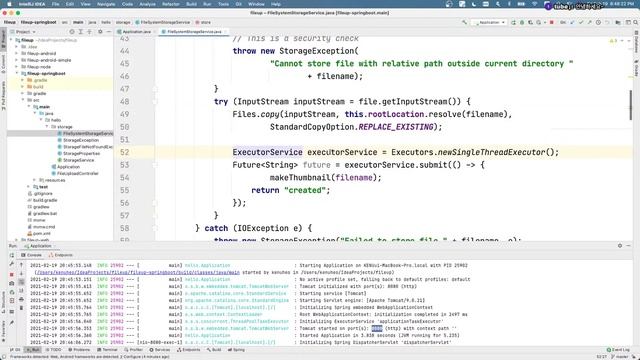Click the Select Opened File target icon

(72, 31)
